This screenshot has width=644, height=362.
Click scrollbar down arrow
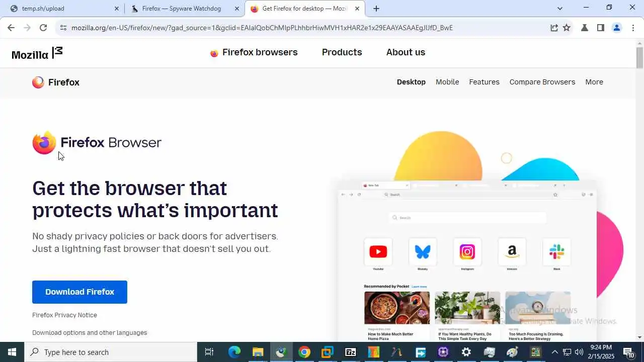coord(639,337)
